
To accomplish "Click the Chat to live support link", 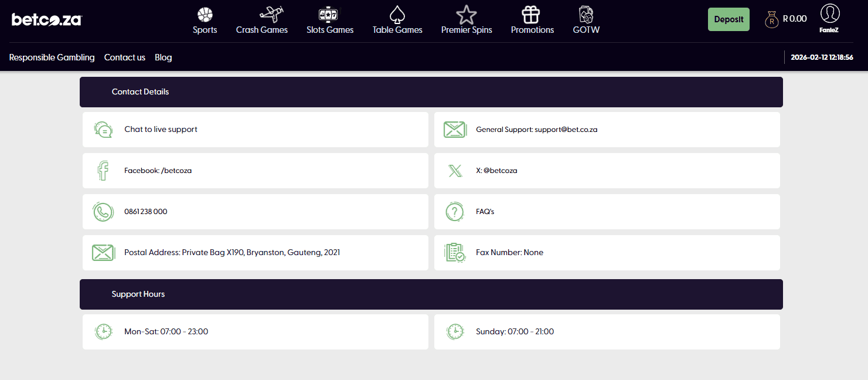I will 161,130.
